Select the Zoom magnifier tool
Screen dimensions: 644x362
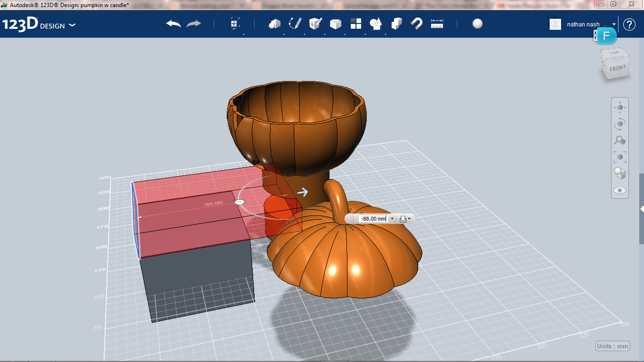pyautogui.click(x=620, y=140)
